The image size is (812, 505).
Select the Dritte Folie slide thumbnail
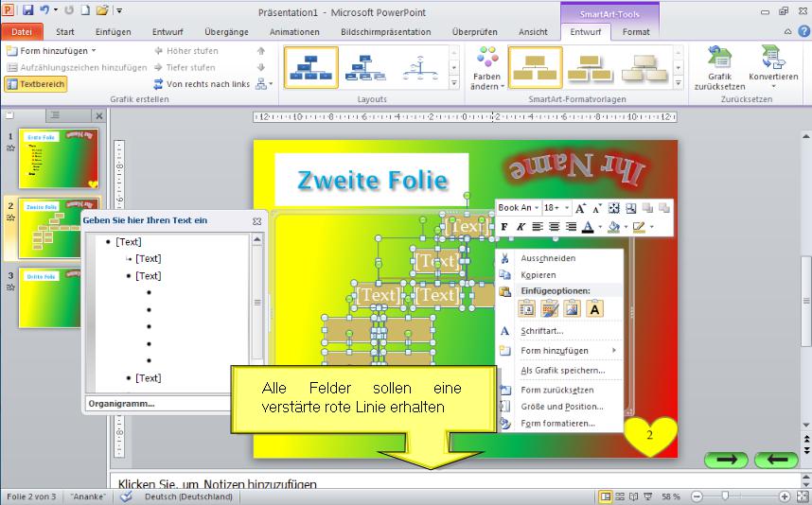pyautogui.click(x=57, y=298)
